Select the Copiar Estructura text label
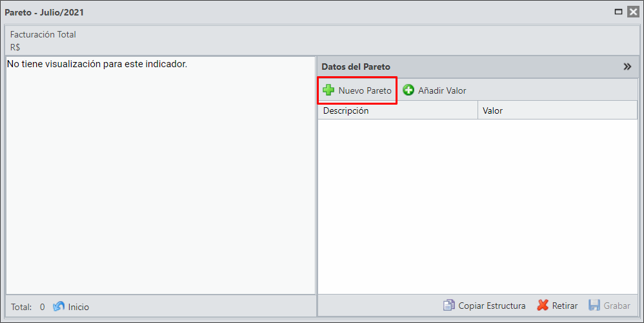This screenshot has width=644, height=323. 492,306
